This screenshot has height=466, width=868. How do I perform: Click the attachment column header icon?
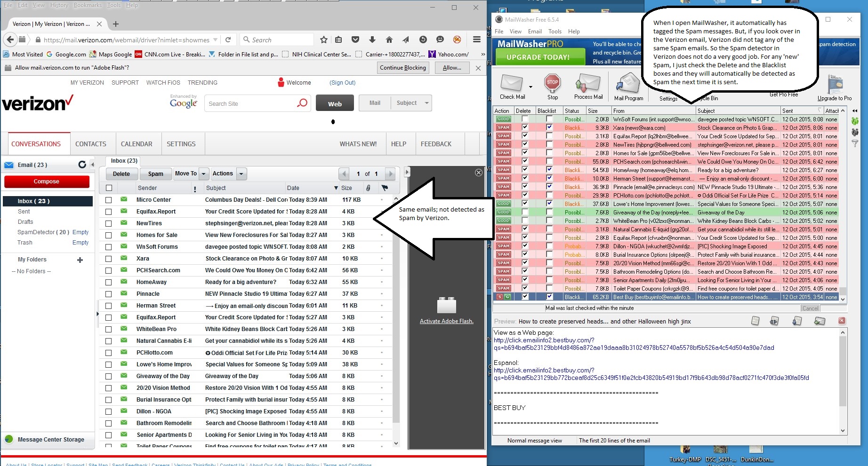368,188
